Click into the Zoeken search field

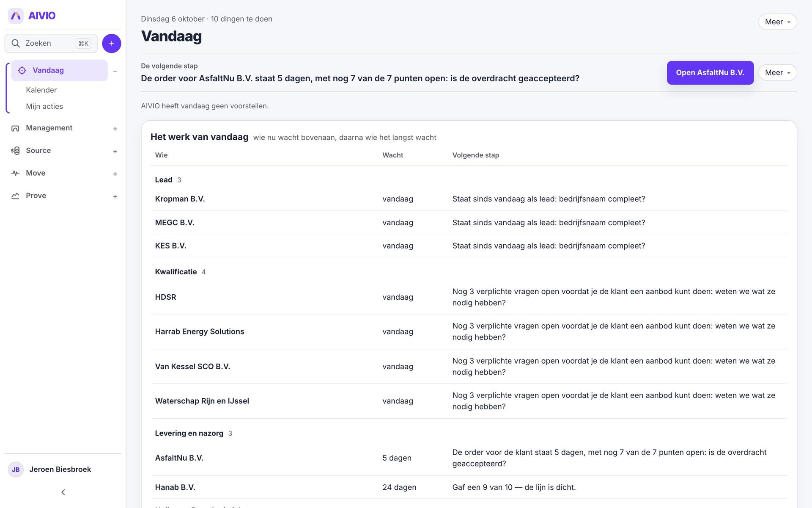[51, 43]
